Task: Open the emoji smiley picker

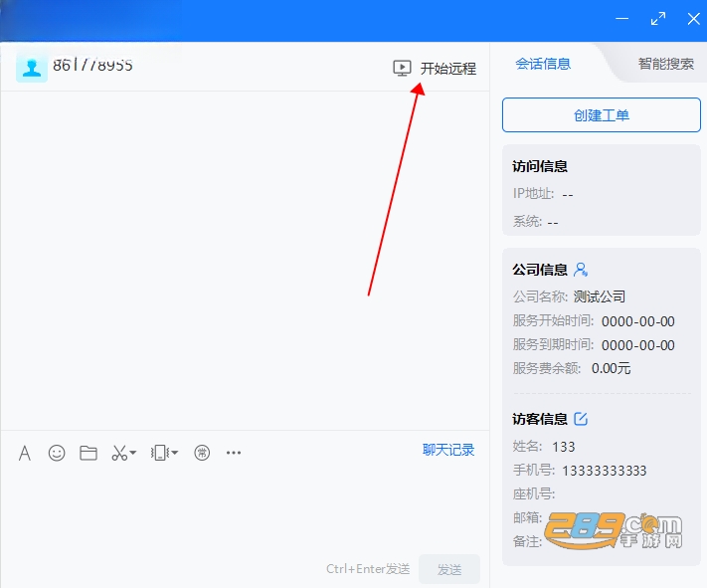Action: [x=57, y=453]
